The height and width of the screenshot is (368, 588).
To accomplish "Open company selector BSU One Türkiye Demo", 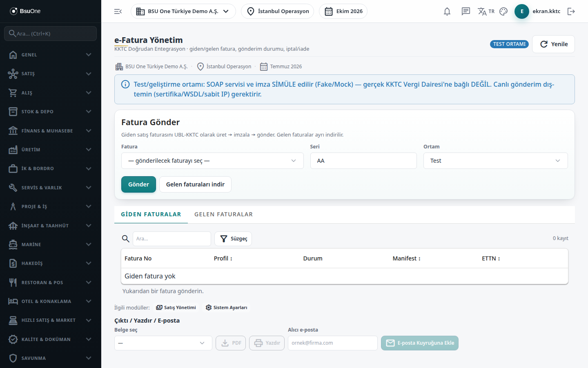I will [183, 11].
